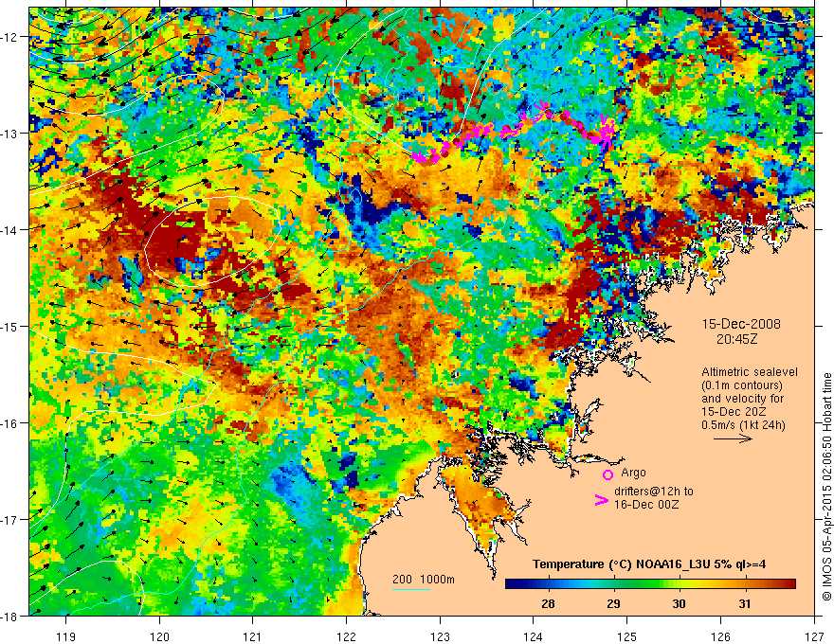Image resolution: width=834 pixels, height=644 pixels.
Task: Click the latitude label -14
Action: pos(10,229)
